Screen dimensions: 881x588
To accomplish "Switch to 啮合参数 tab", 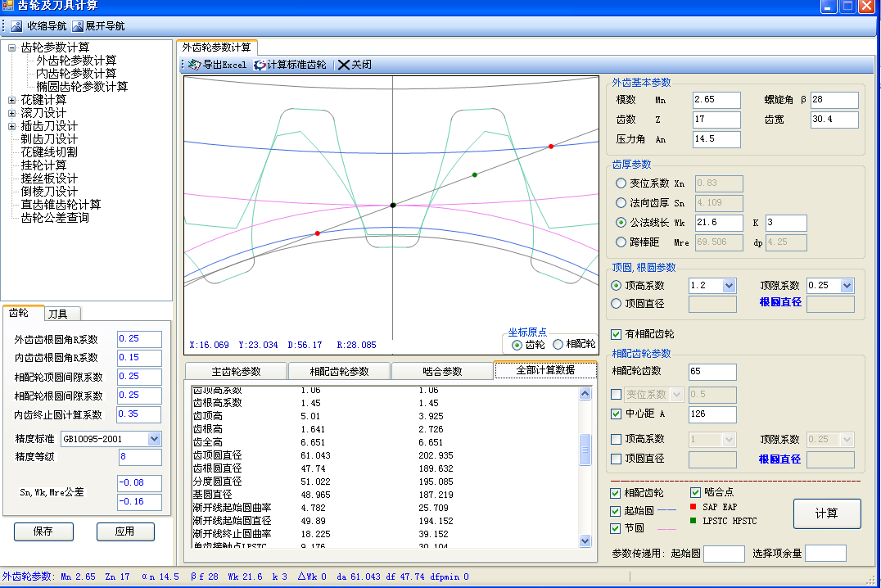I will point(442,372).
